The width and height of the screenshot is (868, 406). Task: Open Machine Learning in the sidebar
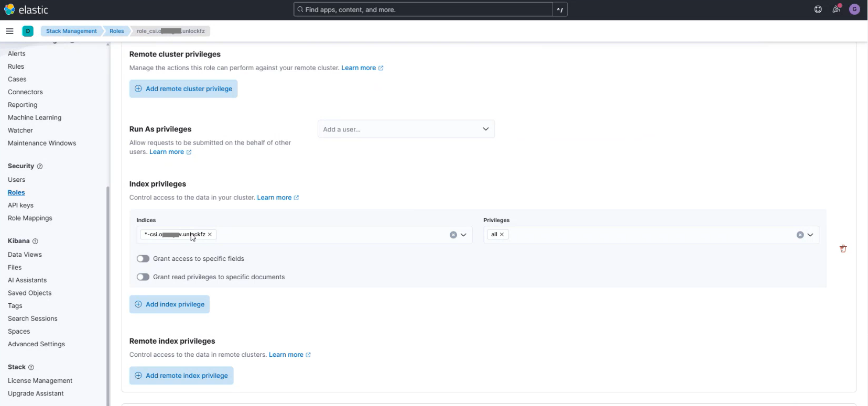[35, 117]
